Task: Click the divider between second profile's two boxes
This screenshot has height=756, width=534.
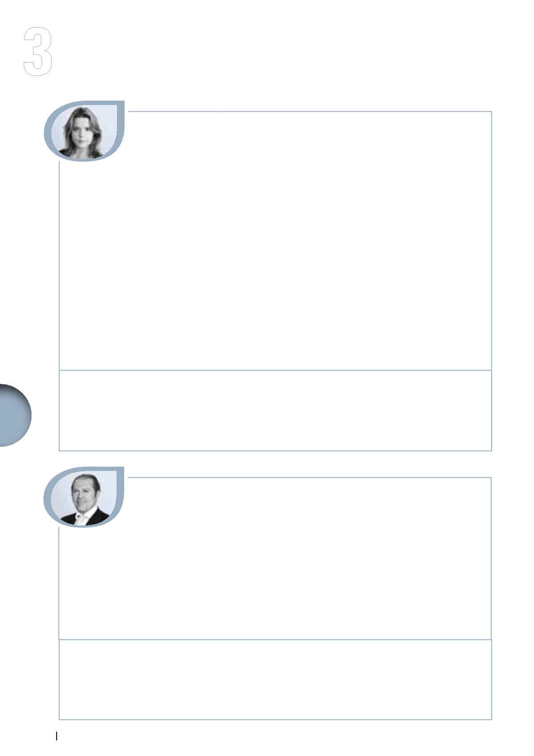Action: tap(275, 639)
